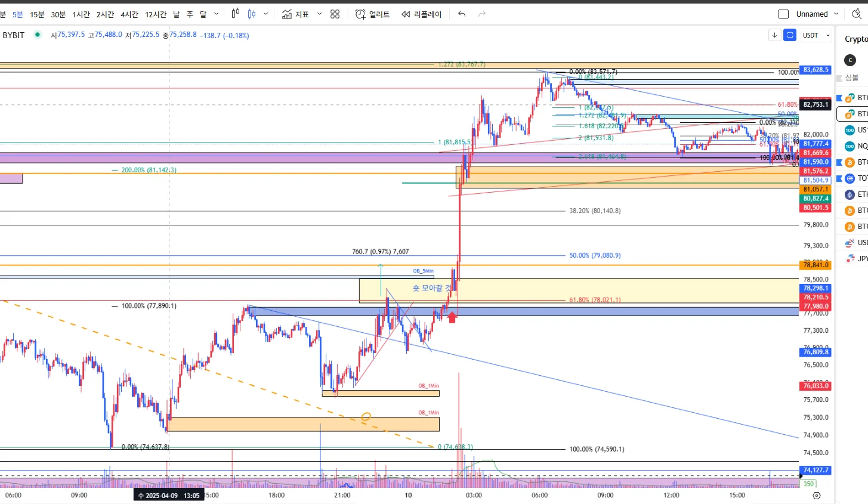Start bar replay with 리플레이

[421, 14]
